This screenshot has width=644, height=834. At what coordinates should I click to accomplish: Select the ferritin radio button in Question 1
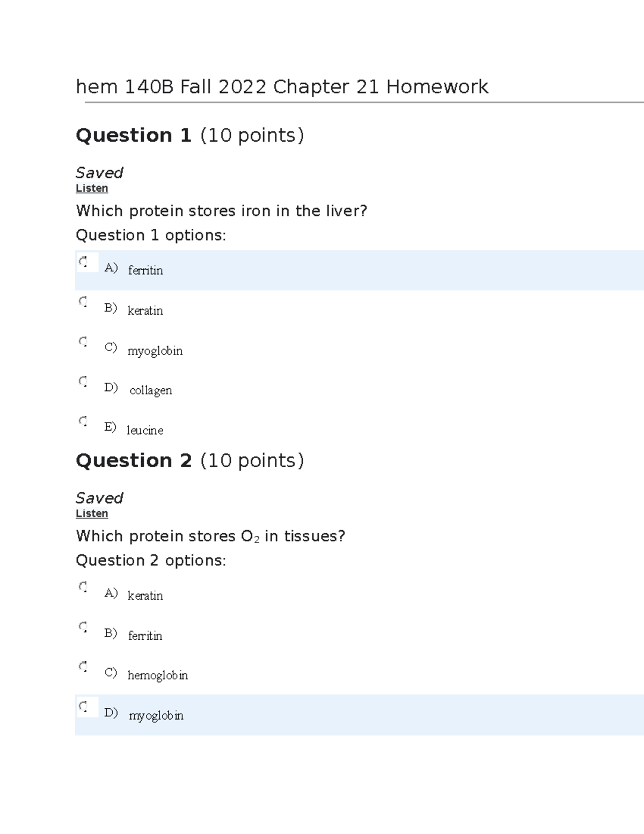(83, 262)
